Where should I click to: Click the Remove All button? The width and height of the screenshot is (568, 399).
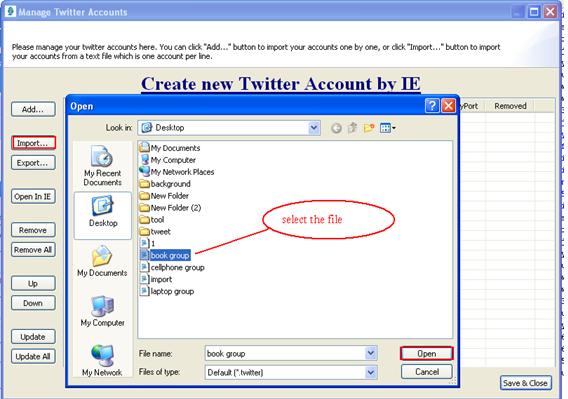[33, 250]
